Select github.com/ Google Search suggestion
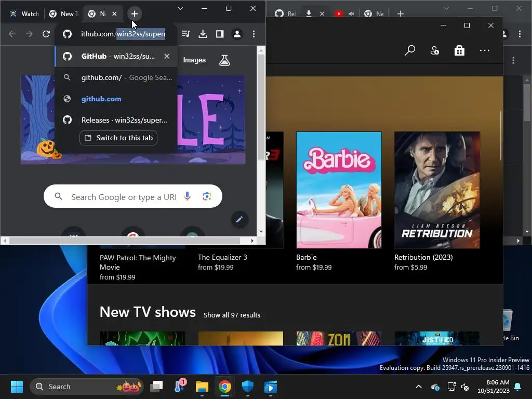Viewport: 532px width, 399px height. (116, 78)
